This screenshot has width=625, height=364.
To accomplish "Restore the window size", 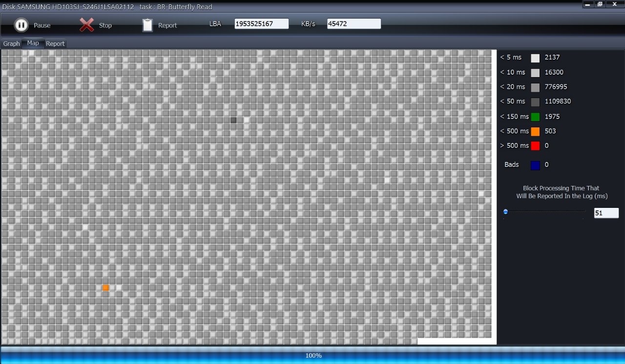I will tap(601, 4).
